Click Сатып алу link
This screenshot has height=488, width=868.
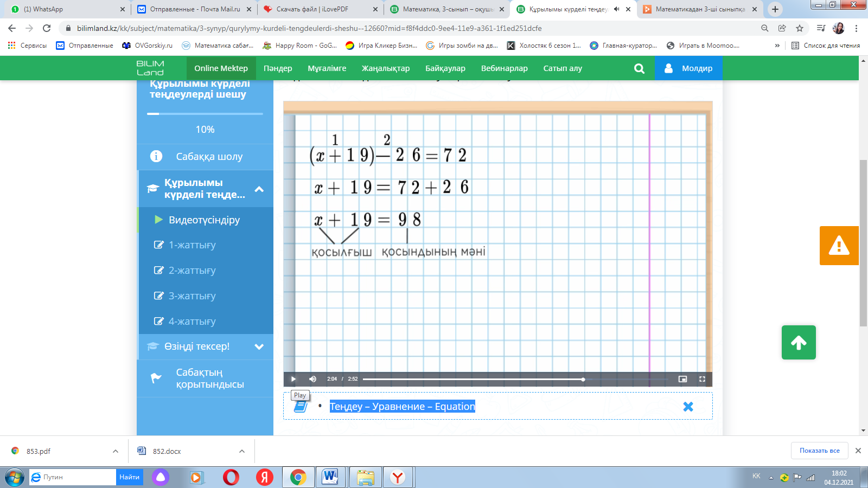tap(563, 68)
